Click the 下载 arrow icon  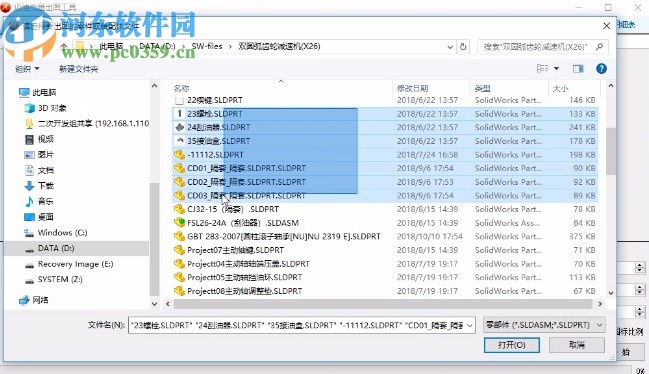pyautogui.click(x=29, y=186)
